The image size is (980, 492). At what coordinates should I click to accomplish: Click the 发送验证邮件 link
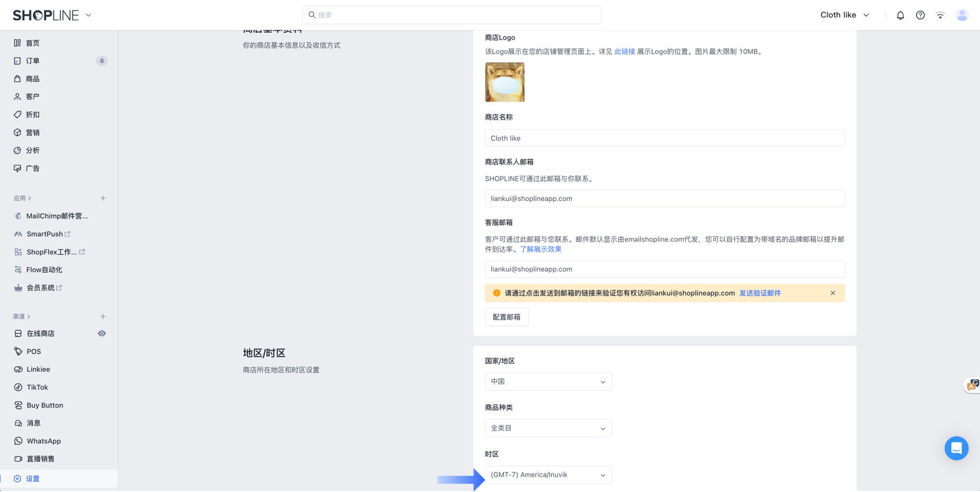pos(760,293)
